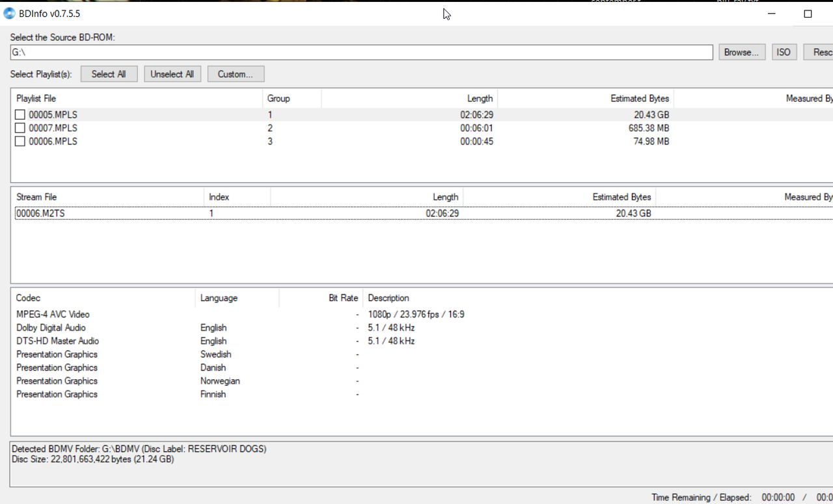Click the 685.38 MB estimated size
This screenshot has height=504, width=833.
pos(649,128)
